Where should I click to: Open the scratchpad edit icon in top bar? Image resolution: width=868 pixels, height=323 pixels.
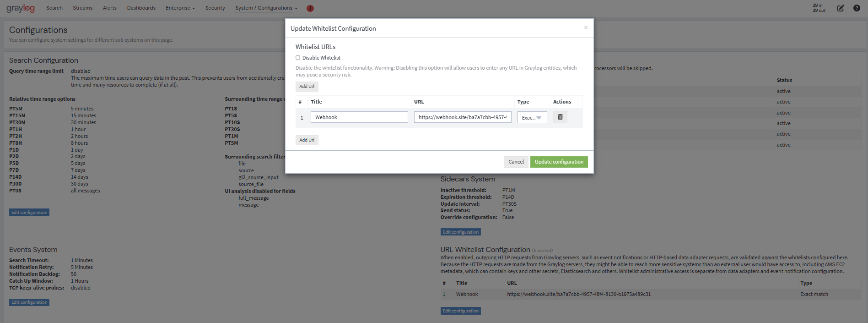tap(841, 8)
